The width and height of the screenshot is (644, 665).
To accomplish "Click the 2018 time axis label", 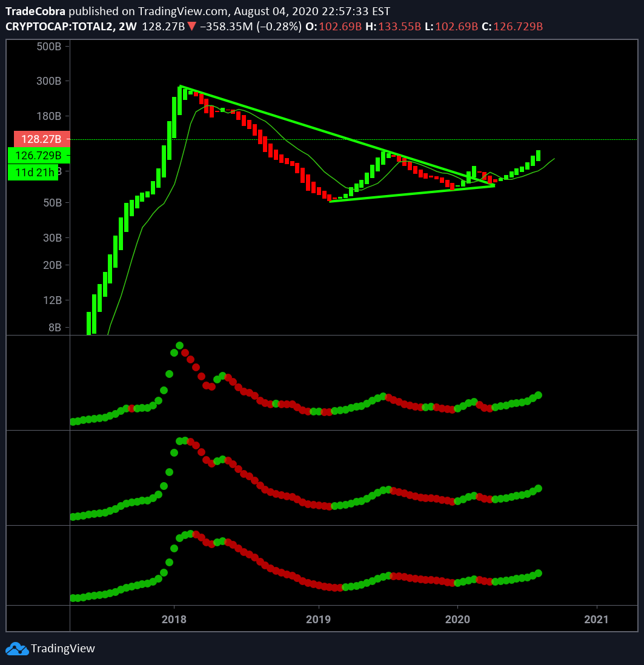I will [x=174, y=619].
